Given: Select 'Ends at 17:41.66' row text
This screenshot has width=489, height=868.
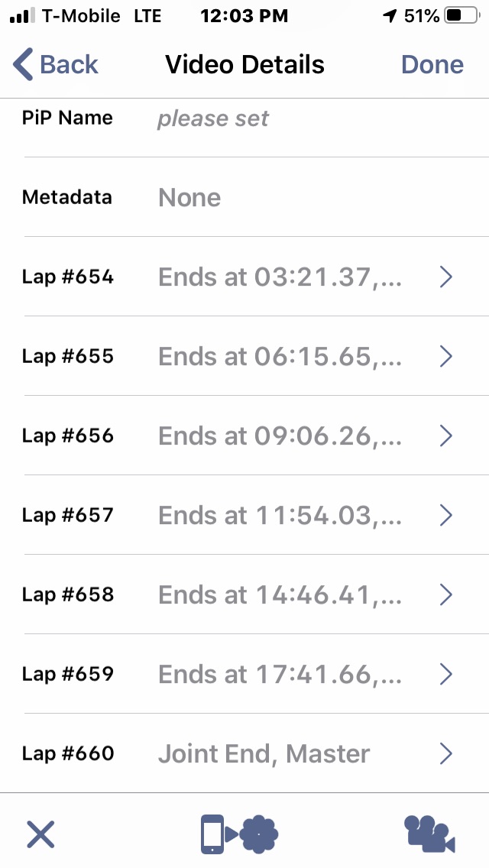Looking at the screenshot, I should 280,674.
